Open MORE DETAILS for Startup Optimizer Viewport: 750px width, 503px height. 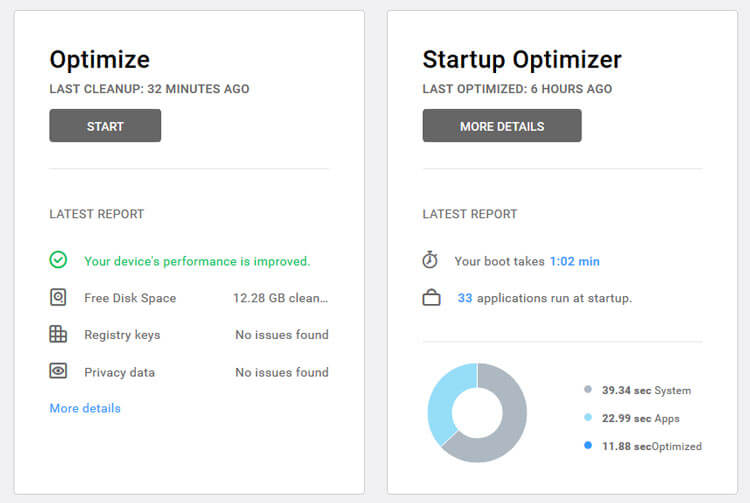point(502,126)
